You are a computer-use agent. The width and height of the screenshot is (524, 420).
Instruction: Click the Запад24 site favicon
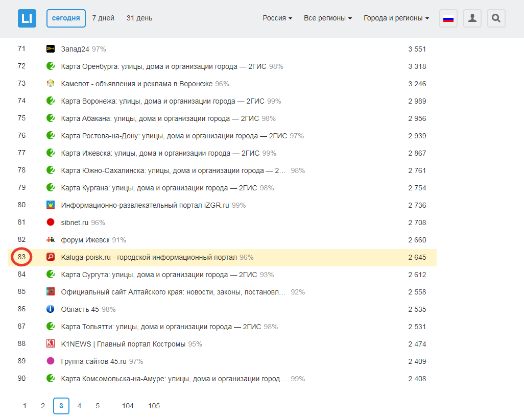(x=51, y=49)
